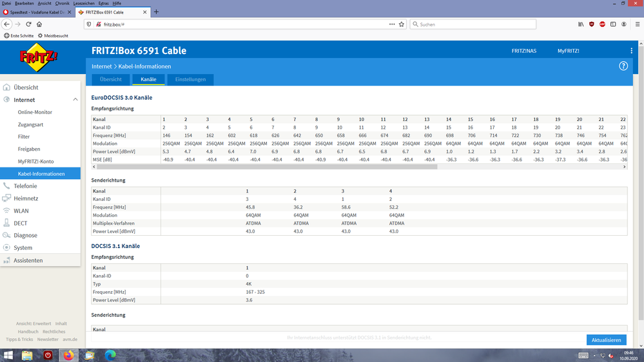Open Firefox library icon
This screenshot has width=644, height=362.
click(581, 24)
